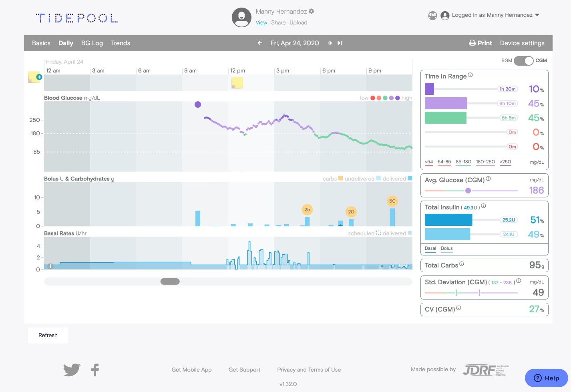Open the Help chat widget

[x=546, y=378]
